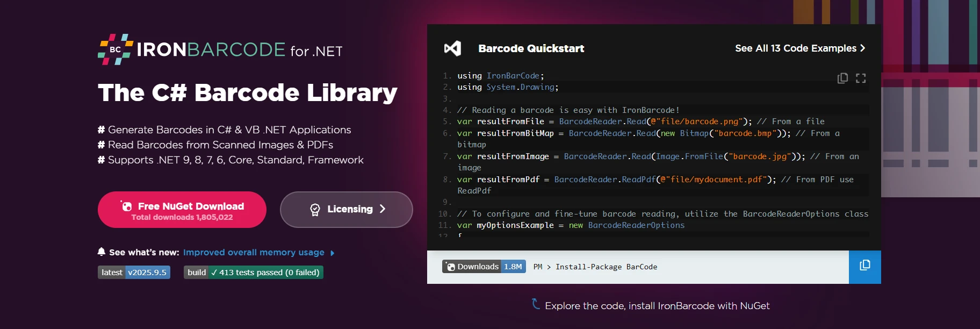Click the build 413 tests passed badge
Viewport: 980px width, 329px height.
point(253,273)
